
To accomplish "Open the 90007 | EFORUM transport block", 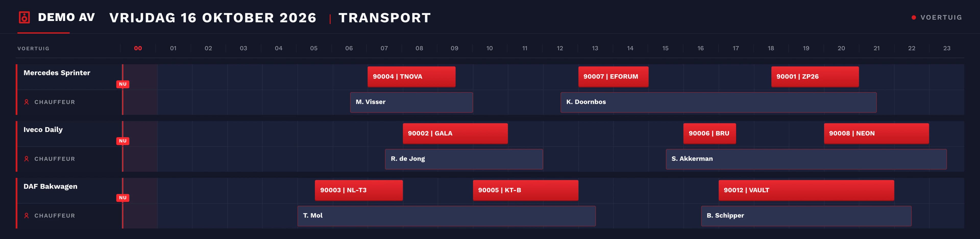I will pyautogui.click(x=613, y=77).
